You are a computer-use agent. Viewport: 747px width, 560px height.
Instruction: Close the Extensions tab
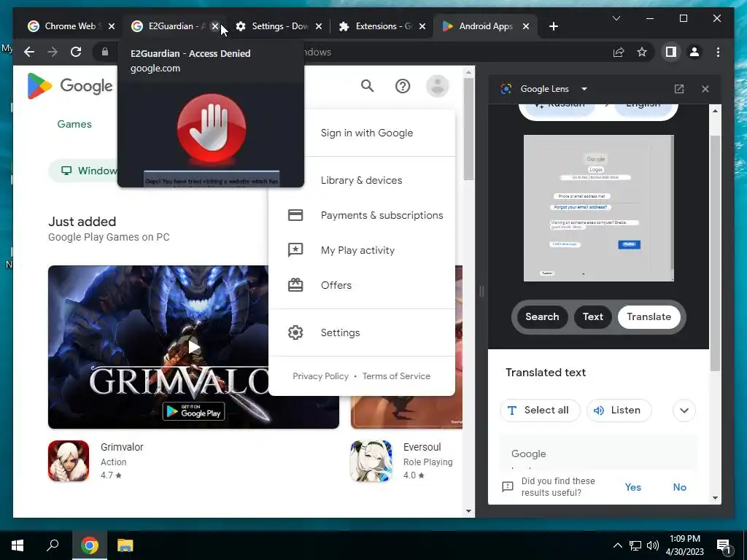click(x=422, y=26)
